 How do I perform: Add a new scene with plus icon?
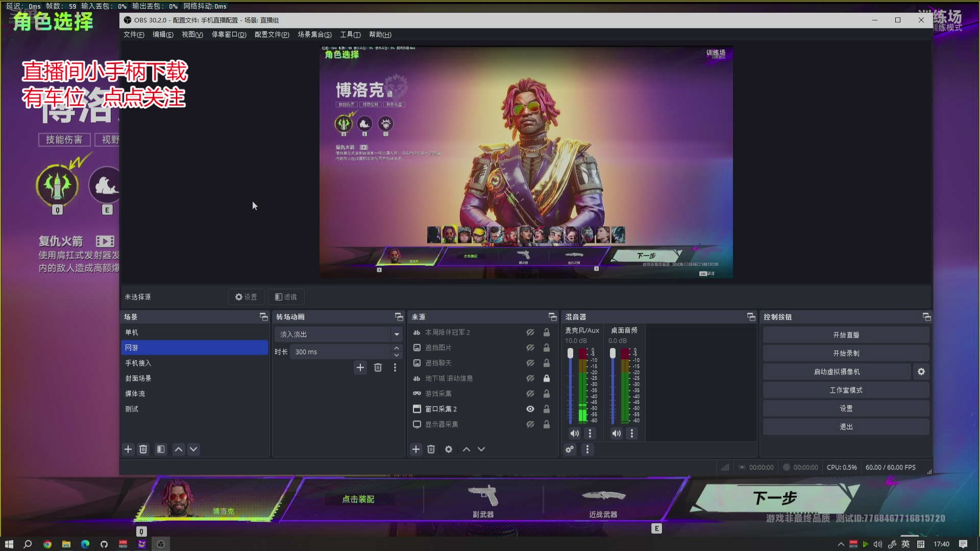[x=128, y=449]
